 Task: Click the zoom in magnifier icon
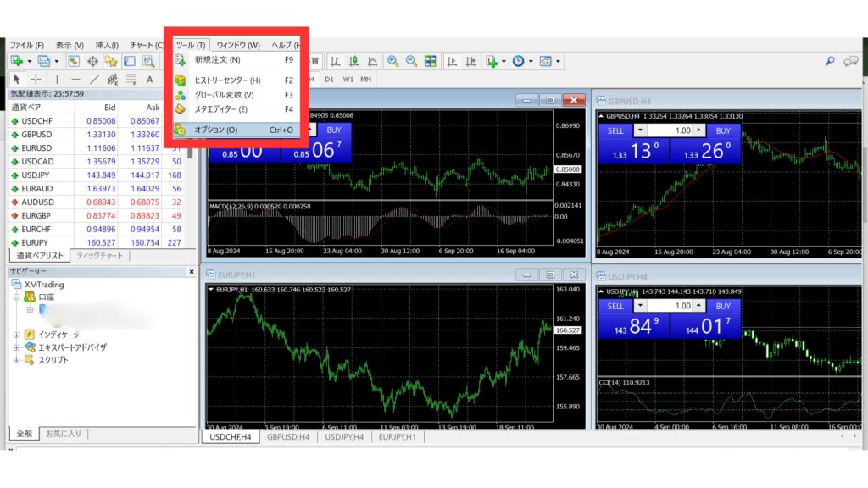(x=393, y=61)
